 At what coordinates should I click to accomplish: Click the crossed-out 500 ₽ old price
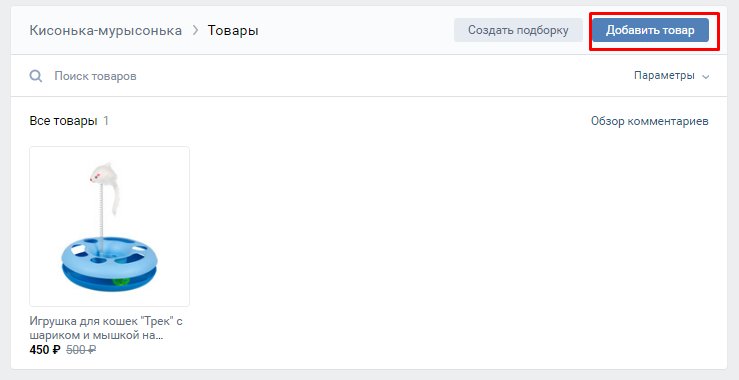[81, 350]
